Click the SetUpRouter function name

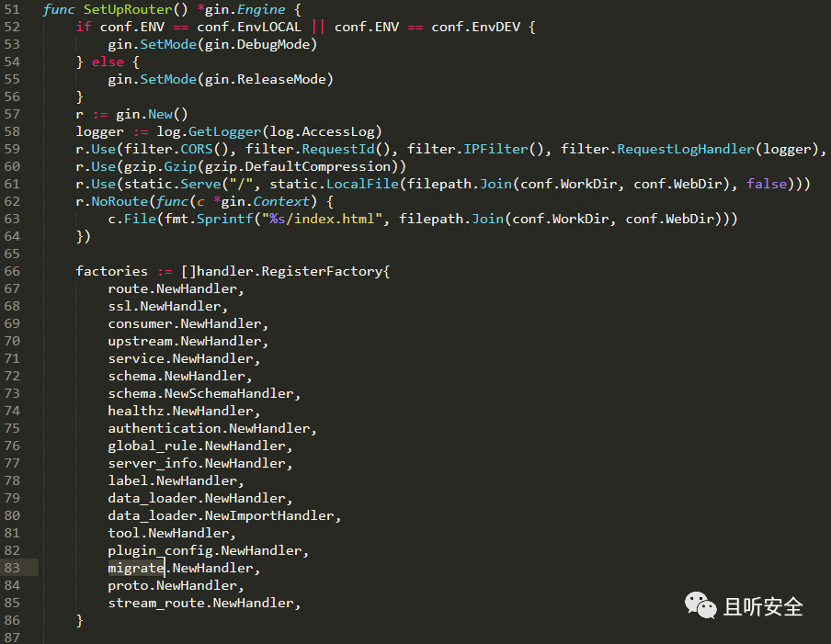(x=128, y=9)
